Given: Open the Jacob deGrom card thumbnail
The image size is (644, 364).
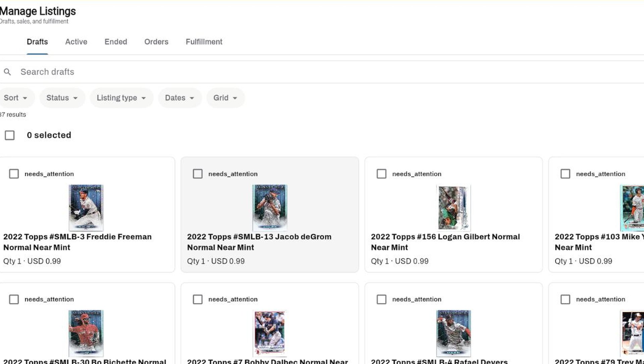Looking at the screenshot, I should point(270,207).
